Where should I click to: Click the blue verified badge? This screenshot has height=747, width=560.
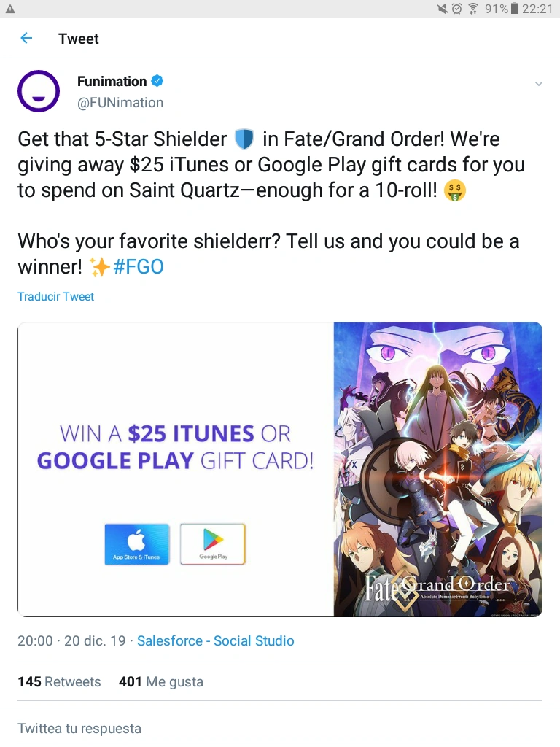click(157, 81)
